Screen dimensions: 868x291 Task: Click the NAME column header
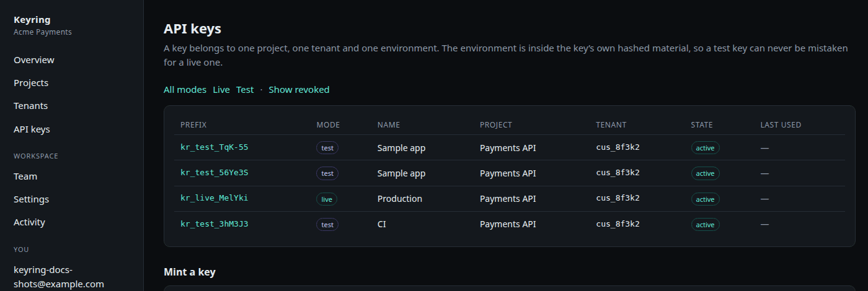coord(389,124)
